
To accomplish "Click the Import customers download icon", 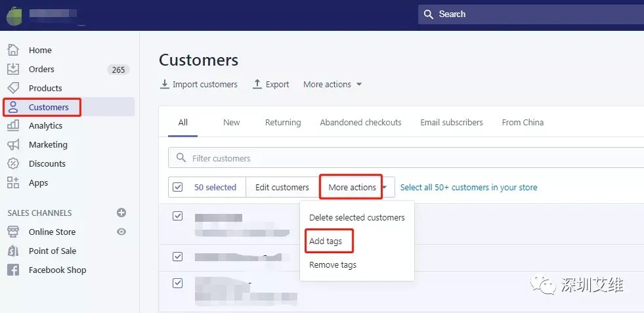I will click(164, 84).
